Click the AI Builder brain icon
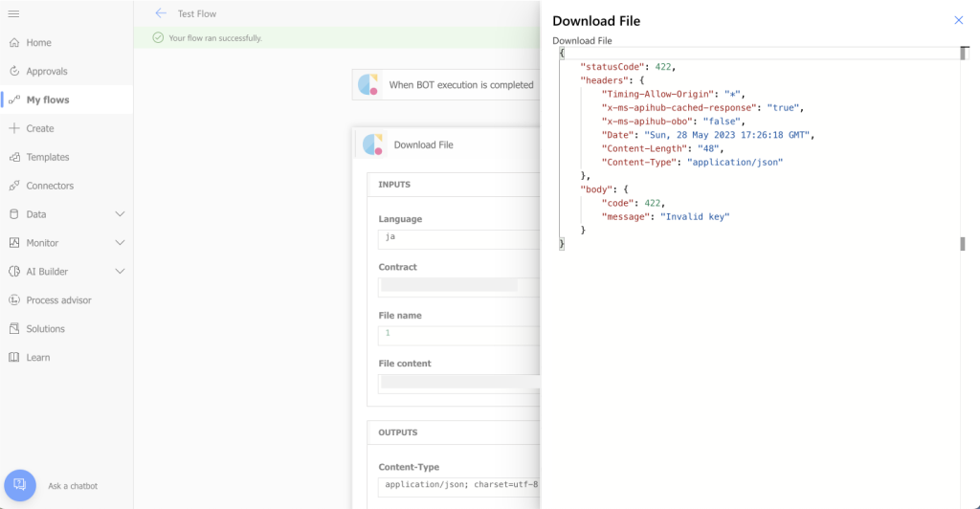 pyautogui.click(x=14, y=272)
